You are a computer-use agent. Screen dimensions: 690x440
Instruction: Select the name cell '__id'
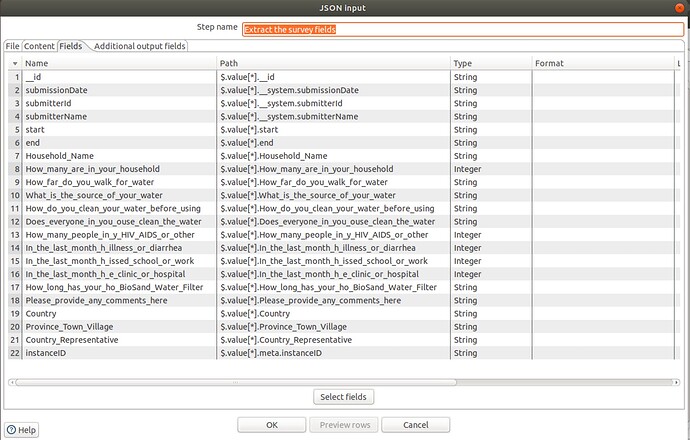tap(119, 77)
